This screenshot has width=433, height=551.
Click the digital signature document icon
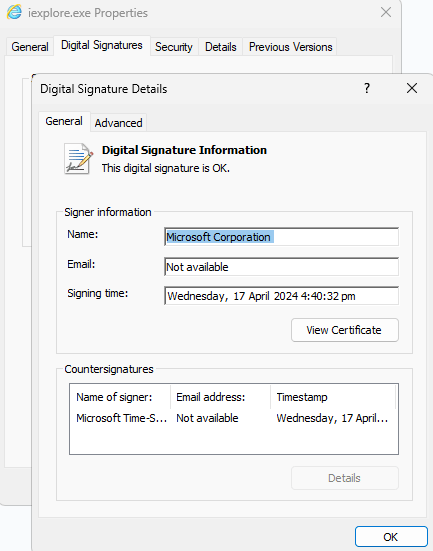point(78,158)
